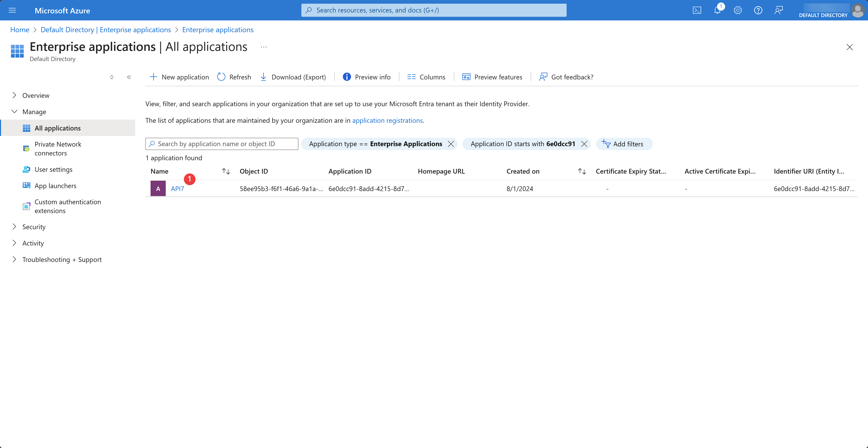Click the Object ID column header
This screenshot has height=448, width=868.
pos(254,171)
